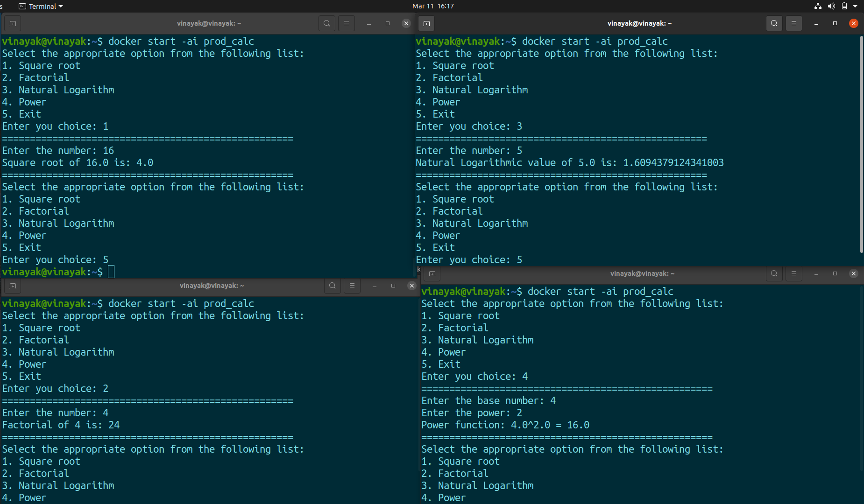Click the volume icon in system tray
This screenshot has width=864, height=504.
click(x=831, y=6)
